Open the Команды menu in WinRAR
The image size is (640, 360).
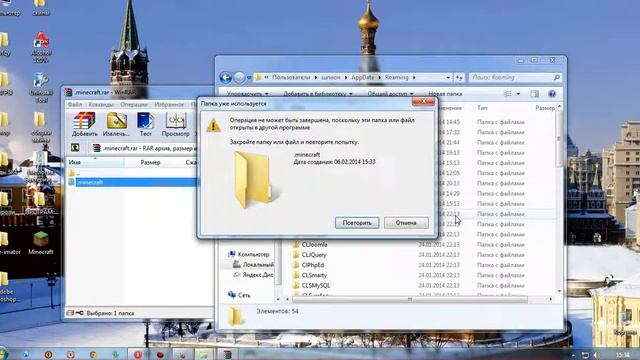(101, 104)
